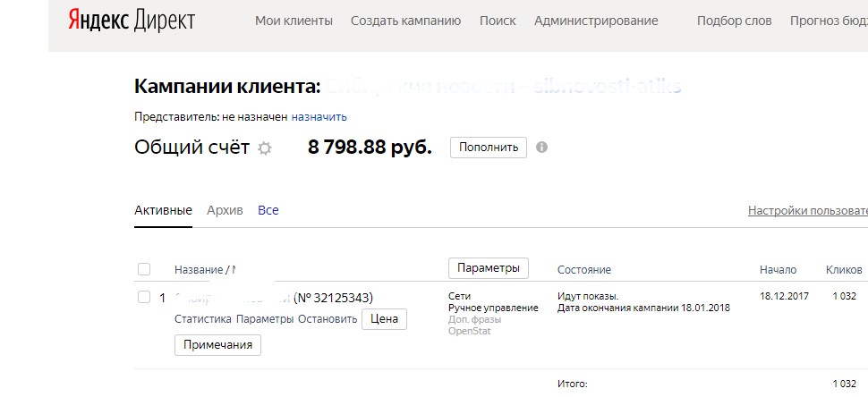Image resolution: width=868 pixels, height=397 pixels.
Task: Click the Параметры button in table header
Action: coord(489,268)
